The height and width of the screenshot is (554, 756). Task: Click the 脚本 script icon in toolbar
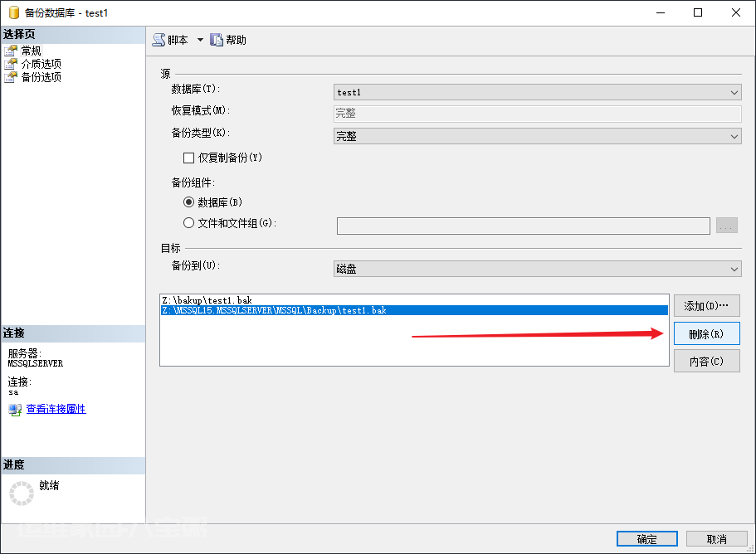point(159,40)
